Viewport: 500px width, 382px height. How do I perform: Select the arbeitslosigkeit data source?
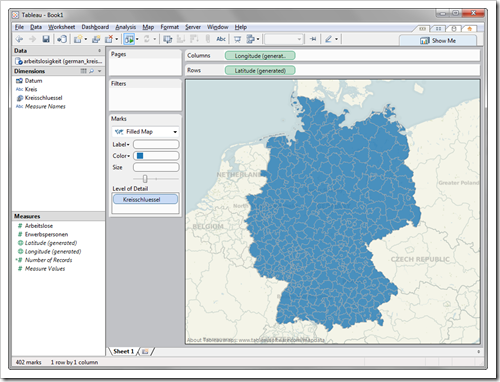[x=59, y=61]
